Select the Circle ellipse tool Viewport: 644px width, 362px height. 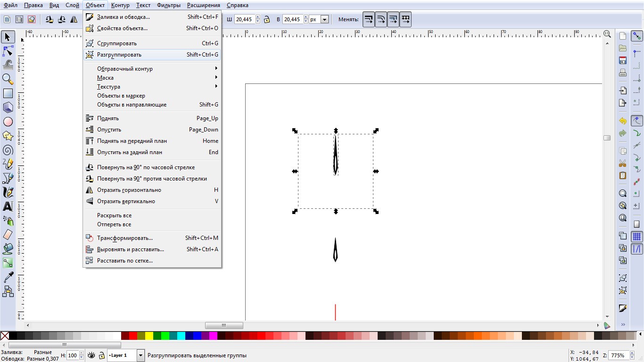[8, 122]
